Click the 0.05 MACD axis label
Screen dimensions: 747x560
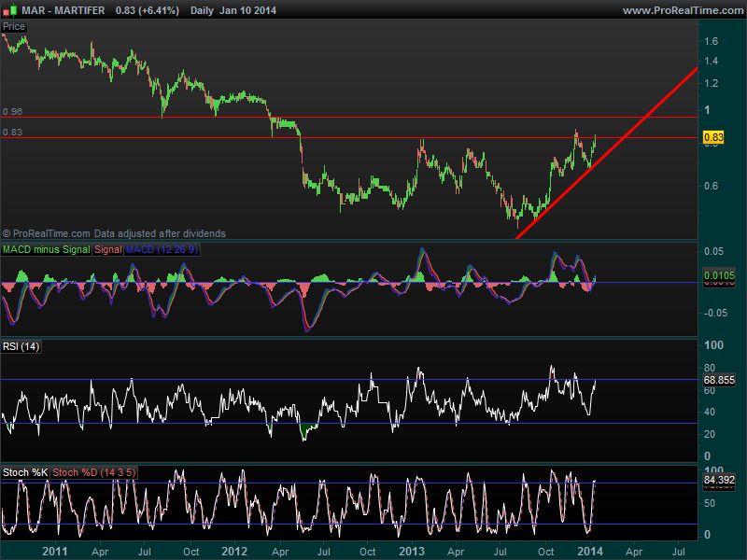713,251
